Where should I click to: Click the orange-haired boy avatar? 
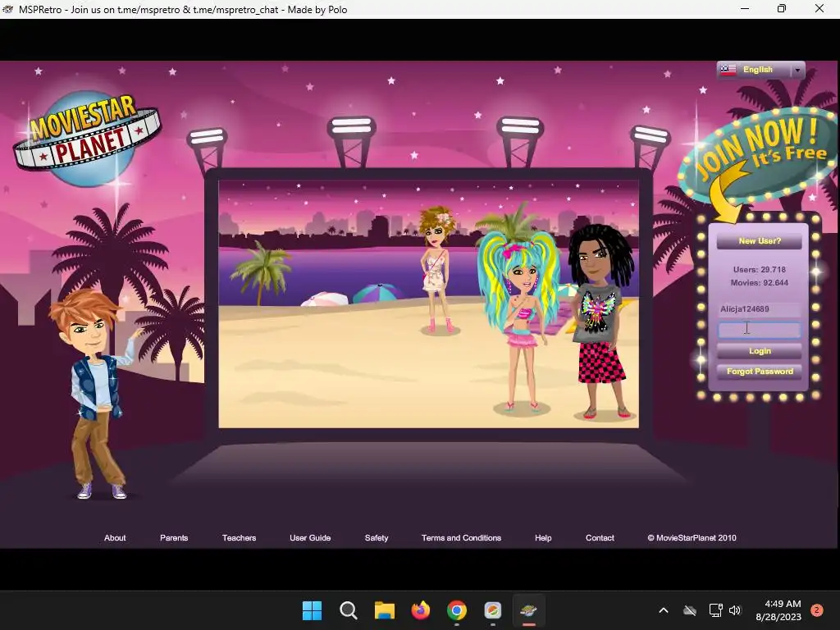tap(95, 394)
